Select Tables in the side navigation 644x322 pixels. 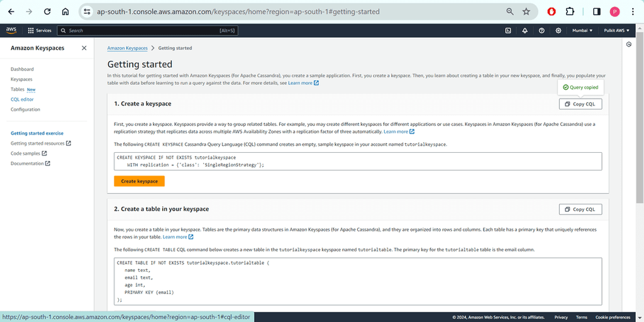(x=18, y=89)
